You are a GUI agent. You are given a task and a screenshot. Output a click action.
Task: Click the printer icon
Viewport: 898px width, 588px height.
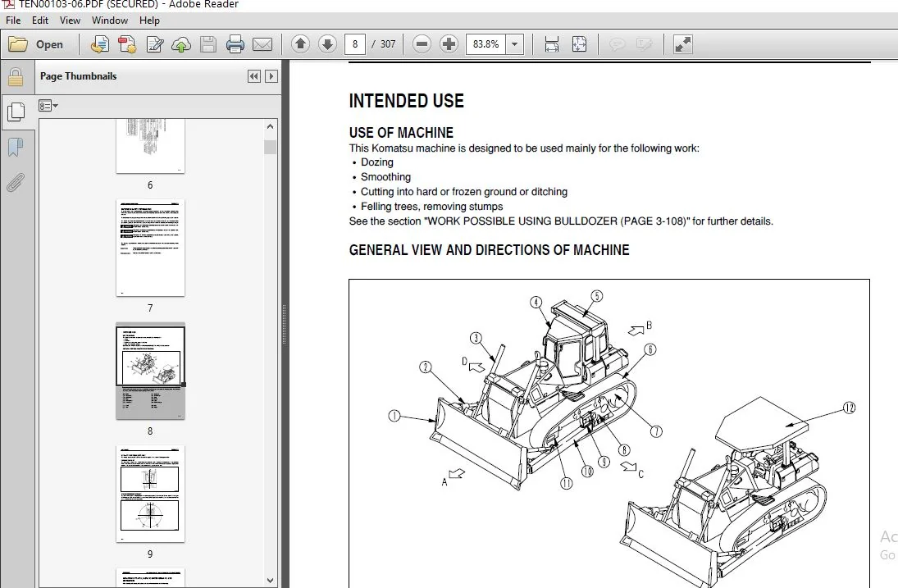pos(235,44)
